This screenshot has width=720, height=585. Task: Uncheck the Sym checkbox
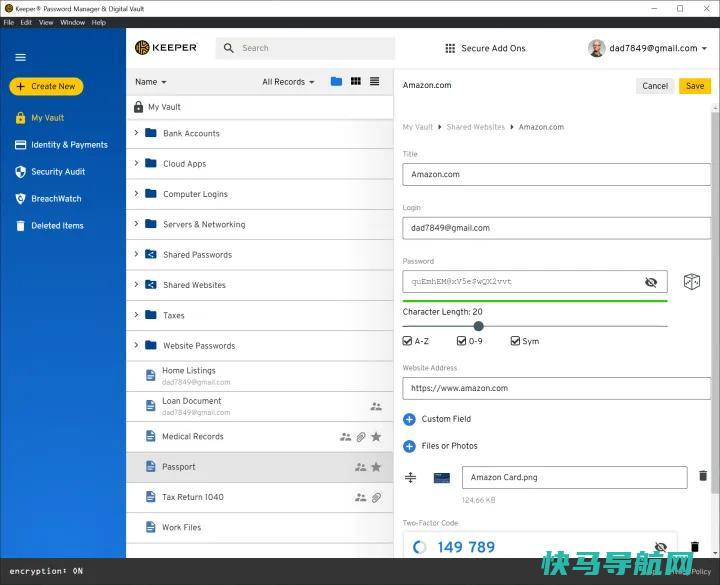pos(515,341)
